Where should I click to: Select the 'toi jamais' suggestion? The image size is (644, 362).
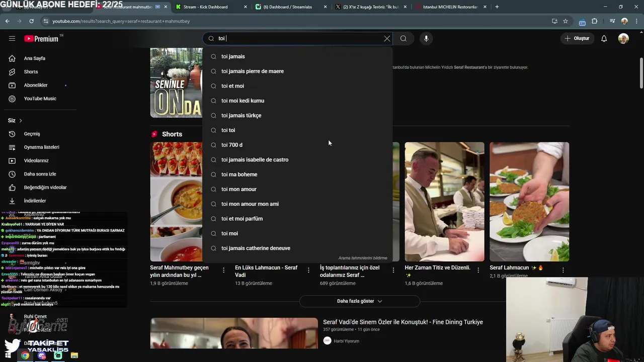tap(297, 56)
